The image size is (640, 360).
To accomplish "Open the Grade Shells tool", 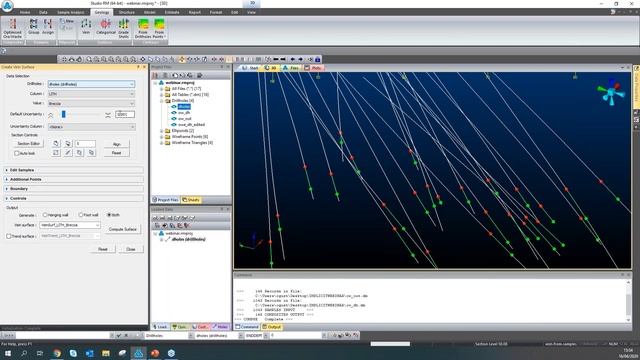I will (x=123, y=28).
